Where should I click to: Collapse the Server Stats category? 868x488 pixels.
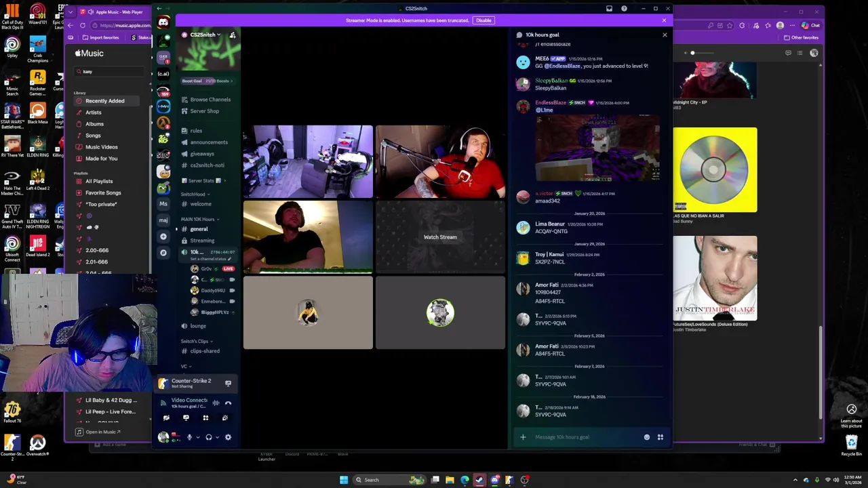(x=203, y=181)
